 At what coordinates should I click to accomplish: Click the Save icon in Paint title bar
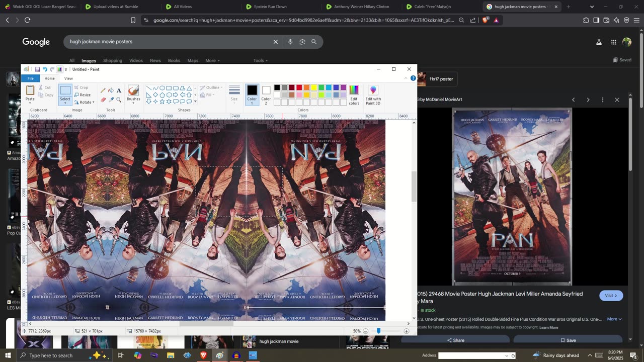pos(37,69)
